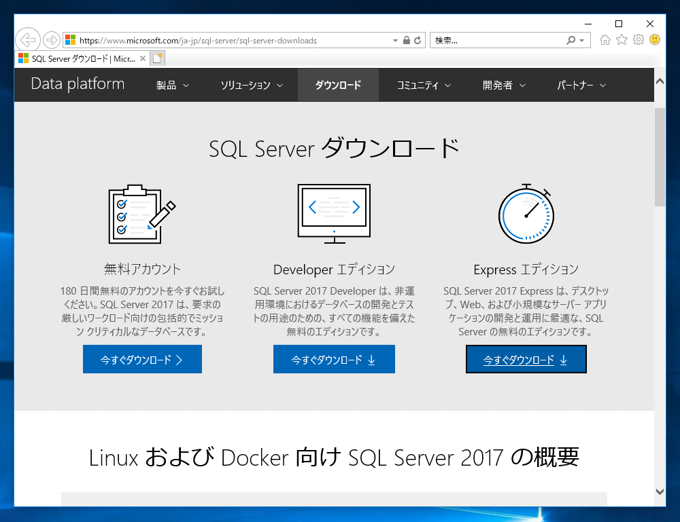Click the Express エディション heading
The image size is (680, 522).
click(x=526, y=269)
